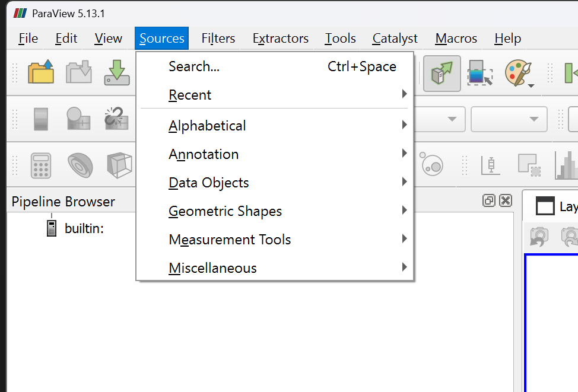Click the Clip filter cube icon

click(119, 165)
